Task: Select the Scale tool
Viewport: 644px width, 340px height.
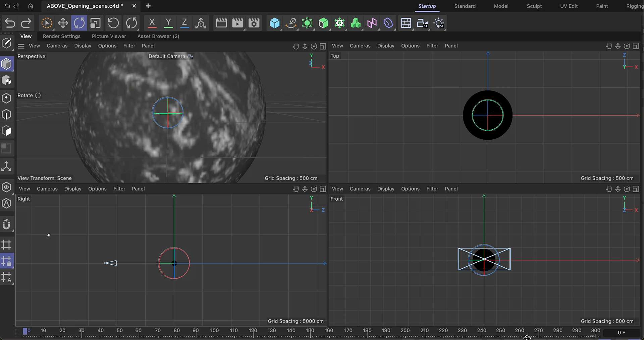Action: [x=95, y=23]
